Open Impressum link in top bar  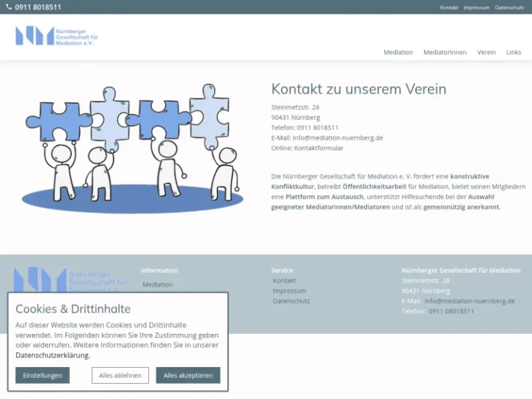(477, 8)
